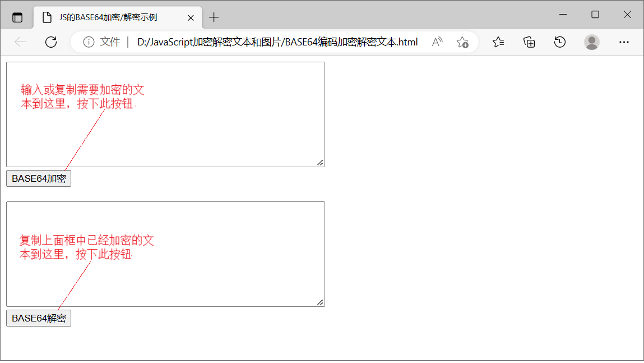Toggle add this page to favorites star

pos(462,42)
